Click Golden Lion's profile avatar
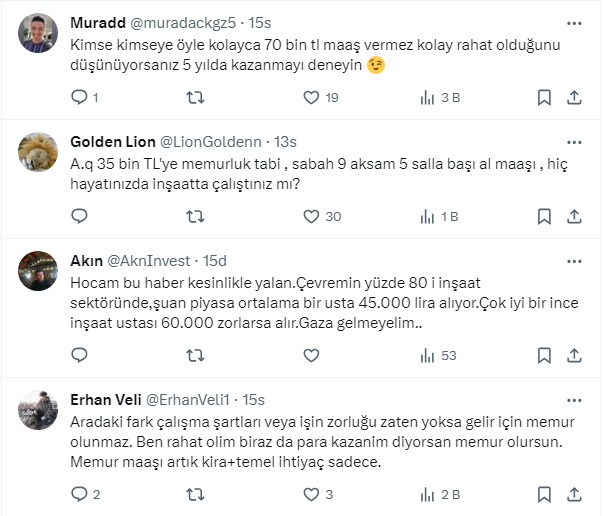Screen dimensions: 605x516 (39, 151)
